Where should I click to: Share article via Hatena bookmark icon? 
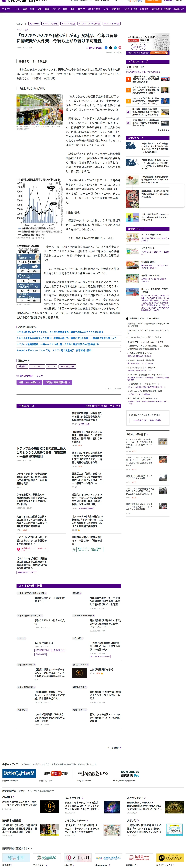click(x=115, y=48)
